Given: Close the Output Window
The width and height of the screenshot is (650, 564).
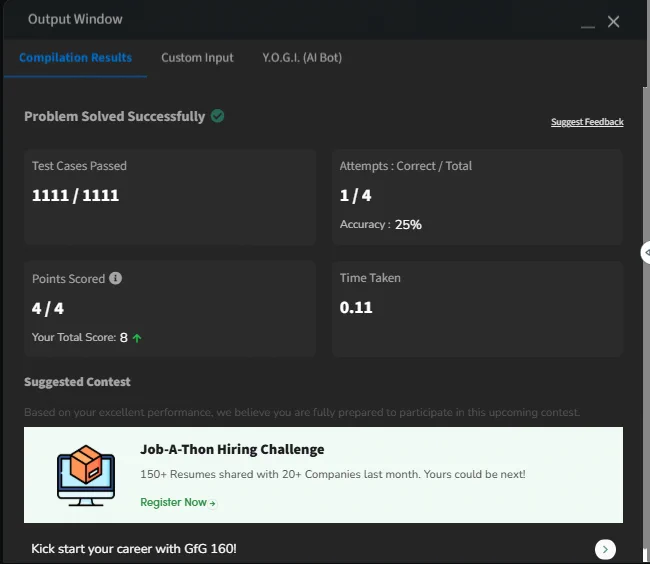Looking at the screenshot, I should [x=614, y=22].
